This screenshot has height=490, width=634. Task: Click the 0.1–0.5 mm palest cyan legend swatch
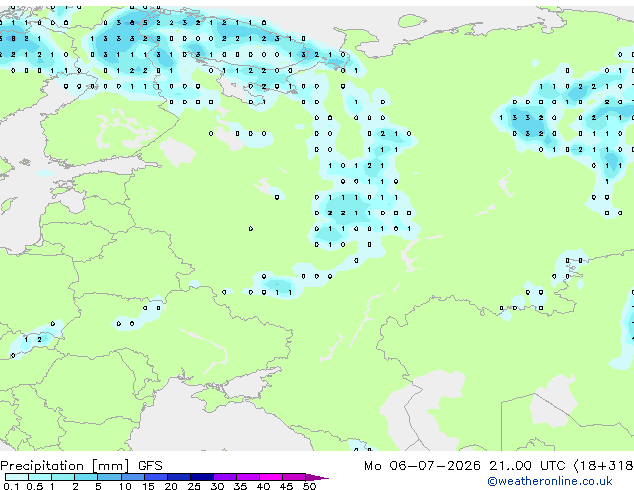point(17,477)
